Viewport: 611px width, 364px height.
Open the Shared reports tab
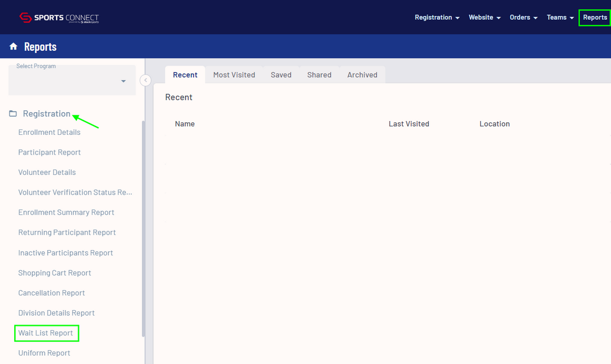coord(319,75)
